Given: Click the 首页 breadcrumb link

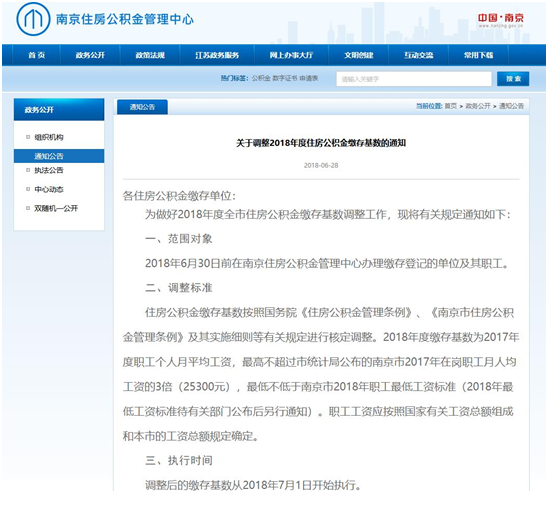Looking at the screenshot, I should [451, 106].
